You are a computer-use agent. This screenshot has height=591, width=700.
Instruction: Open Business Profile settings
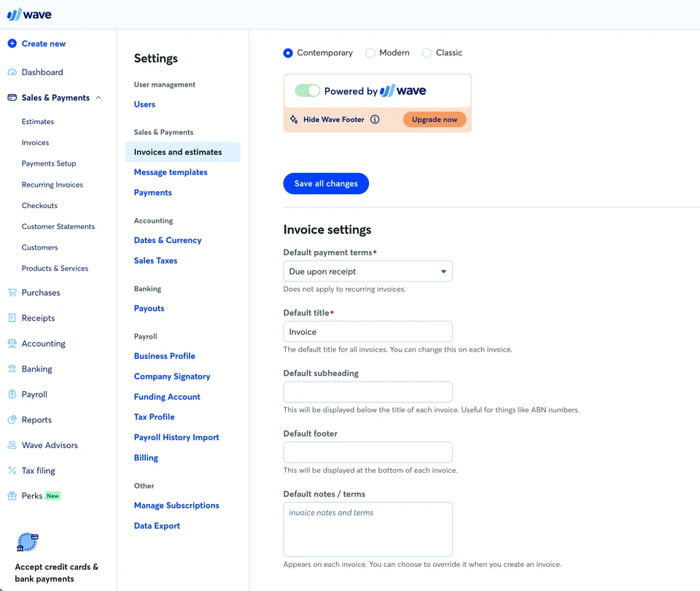tap(165, 356)
